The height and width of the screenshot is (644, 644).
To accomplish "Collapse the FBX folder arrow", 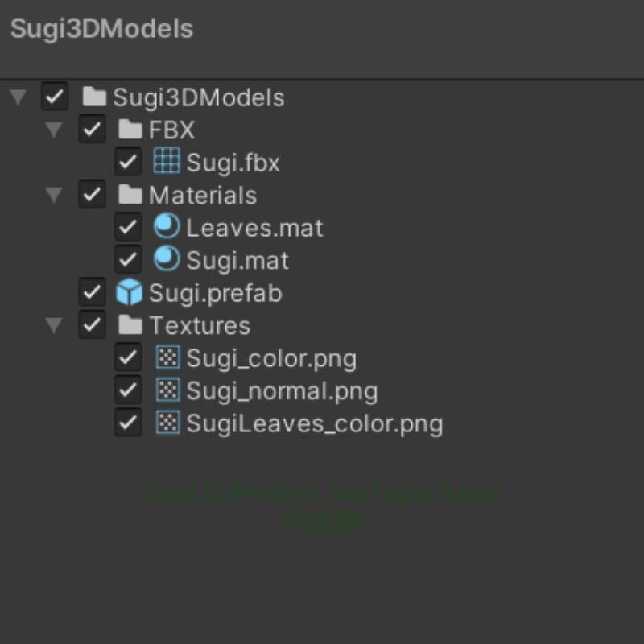I will [55, 130].
